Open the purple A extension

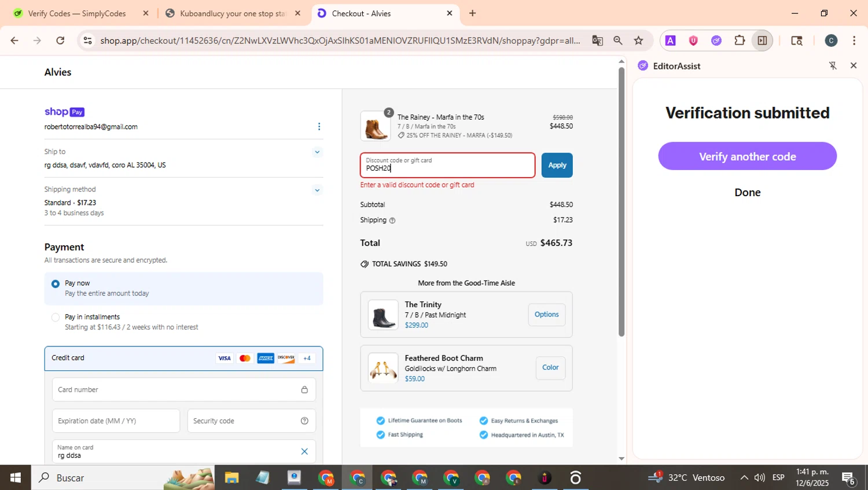670,40
